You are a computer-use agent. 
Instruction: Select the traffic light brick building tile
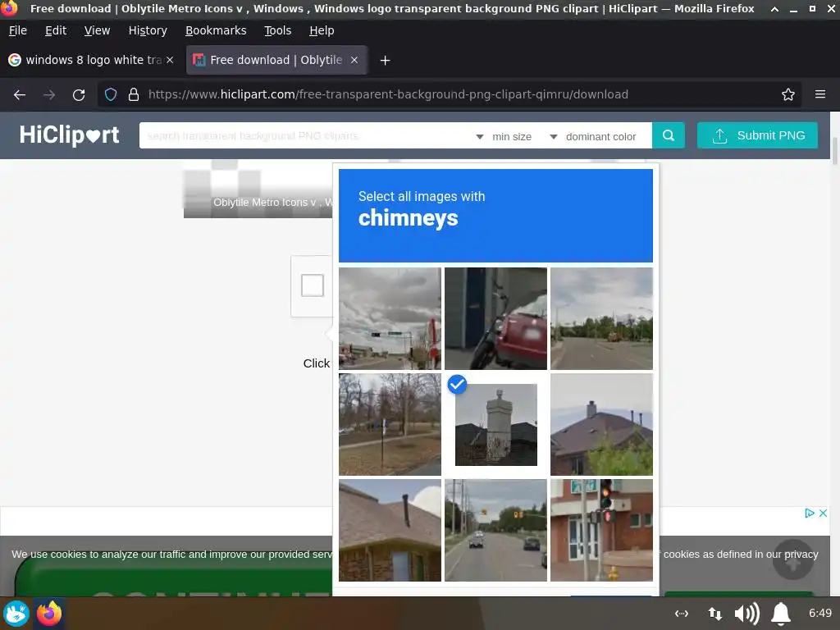pos(601,531)
